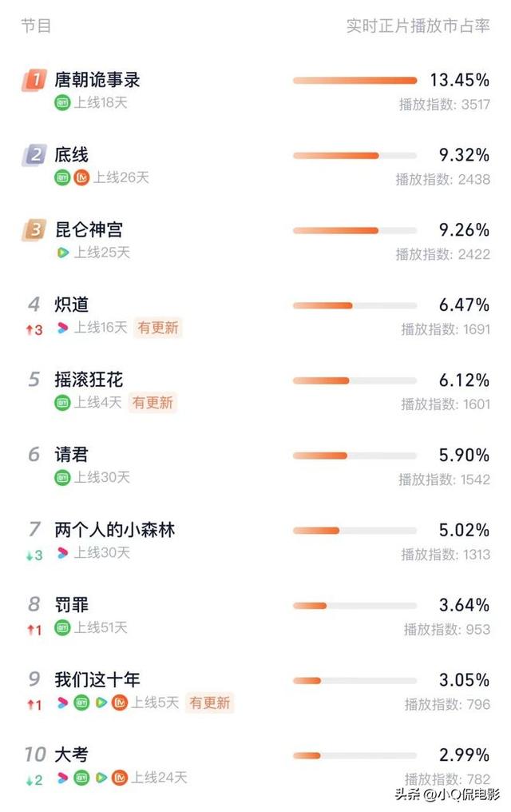The width and height of the screenshot is (511, 812).
Task: Click the Tencent Video icon under 大考
Action: pyautogui.click(x=101, y=777)
